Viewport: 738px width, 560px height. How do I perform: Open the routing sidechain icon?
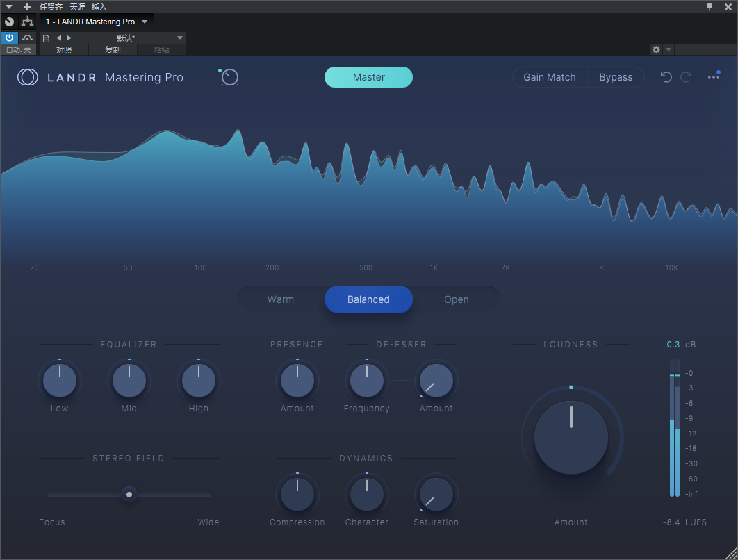28,22
